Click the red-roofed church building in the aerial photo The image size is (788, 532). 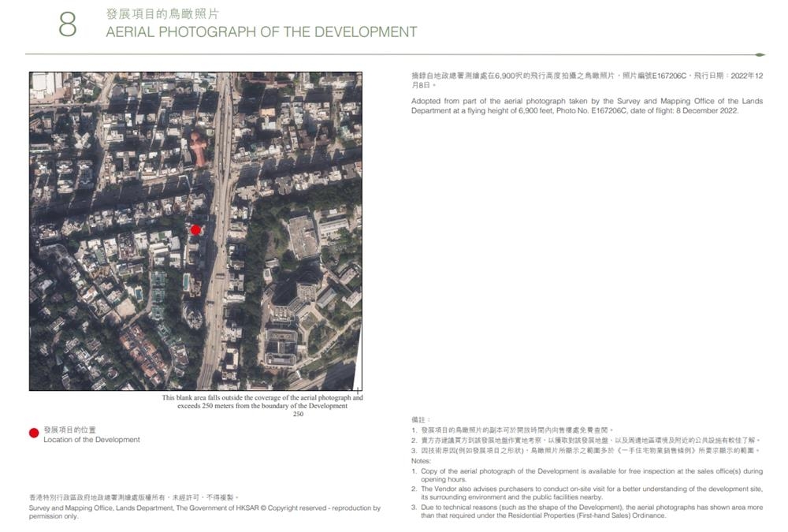(198, 148)
